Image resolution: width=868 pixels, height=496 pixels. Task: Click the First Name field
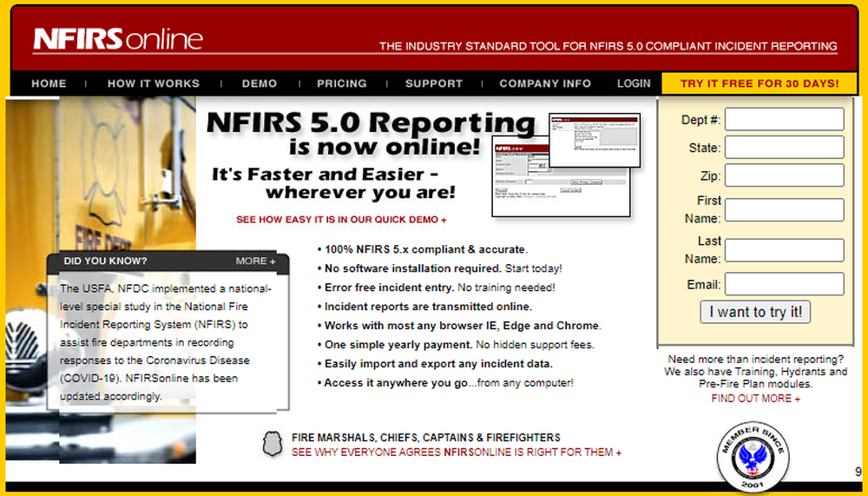(x=785, y=210)
